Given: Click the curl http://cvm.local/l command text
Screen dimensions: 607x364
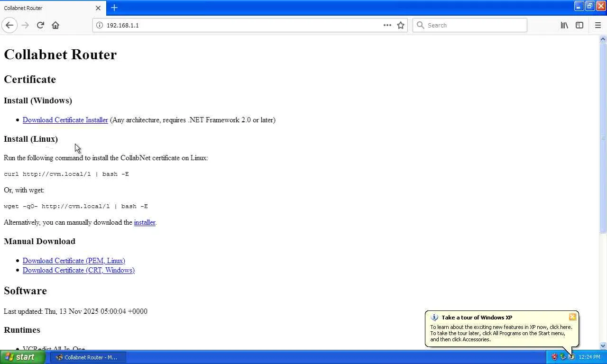Looking at the screenshot, I should 66,174.
